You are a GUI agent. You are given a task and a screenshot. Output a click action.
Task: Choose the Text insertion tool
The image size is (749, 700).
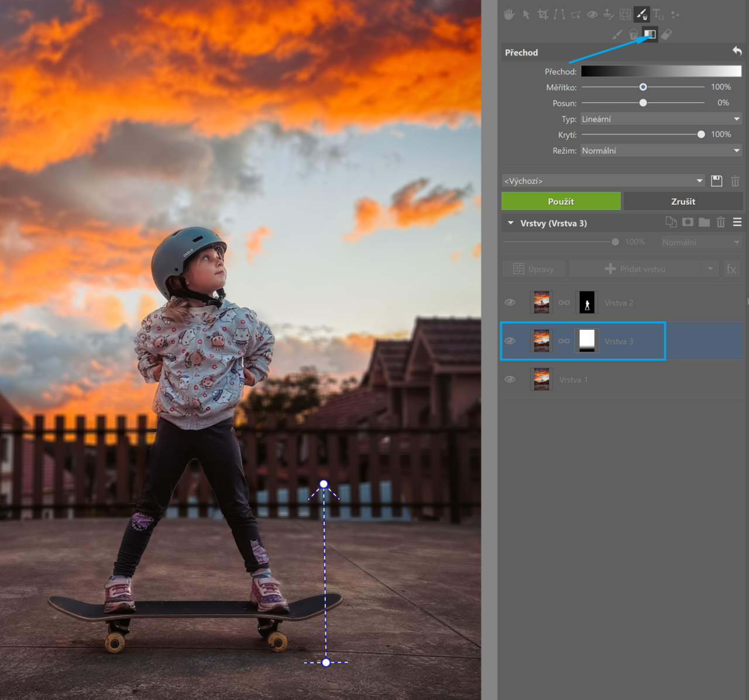click(658, 15)
